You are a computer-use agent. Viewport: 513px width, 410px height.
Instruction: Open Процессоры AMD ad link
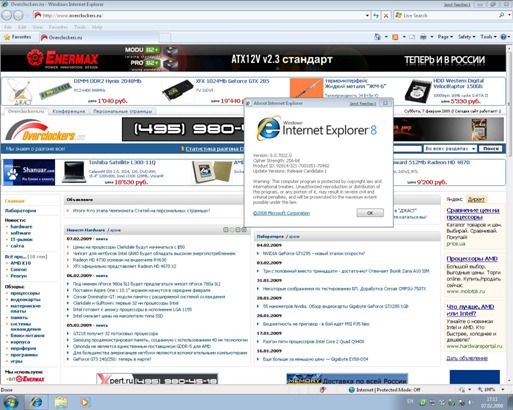(472, 259)
